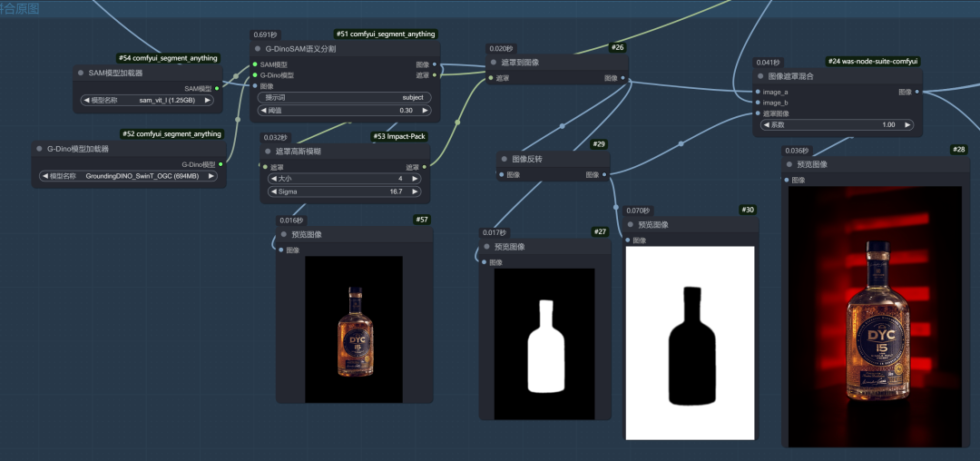Select previous SAM model with left arrow

tap(87, 100)
